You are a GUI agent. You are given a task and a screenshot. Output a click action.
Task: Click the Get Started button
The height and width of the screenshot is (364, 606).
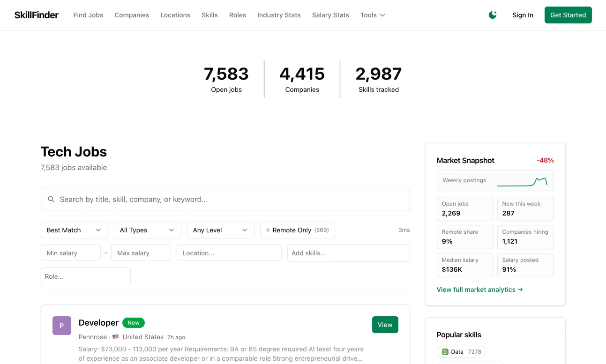coord(568,15)
